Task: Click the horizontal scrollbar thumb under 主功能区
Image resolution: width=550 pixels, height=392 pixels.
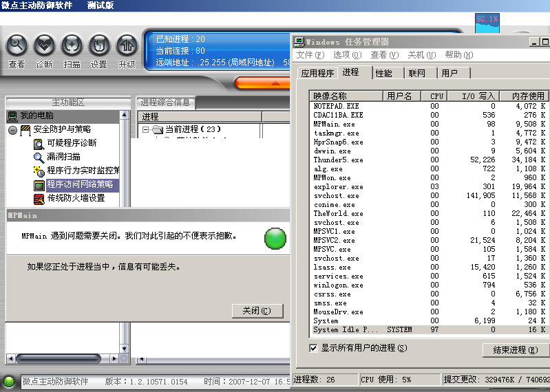Action: pyautogui.click(x=59, y=358)
